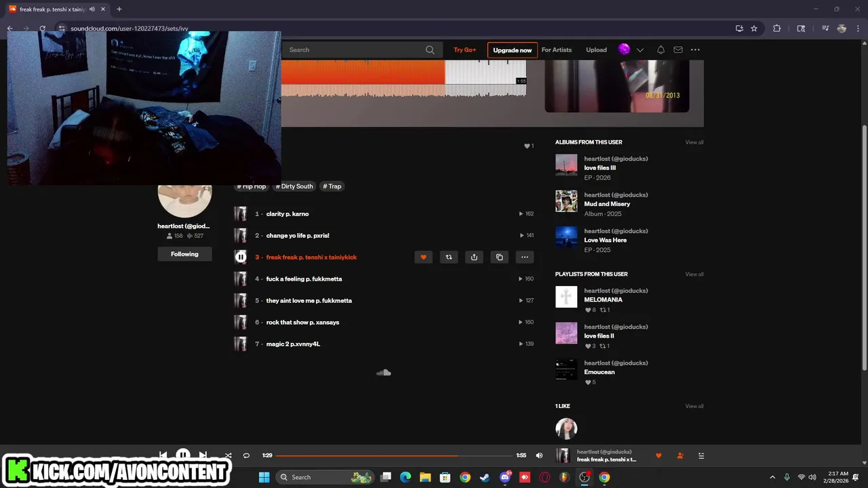Unfollow the artist via player bar person icon
The height and width of the screenshot is (488, 868).
(x=680, y=455)
